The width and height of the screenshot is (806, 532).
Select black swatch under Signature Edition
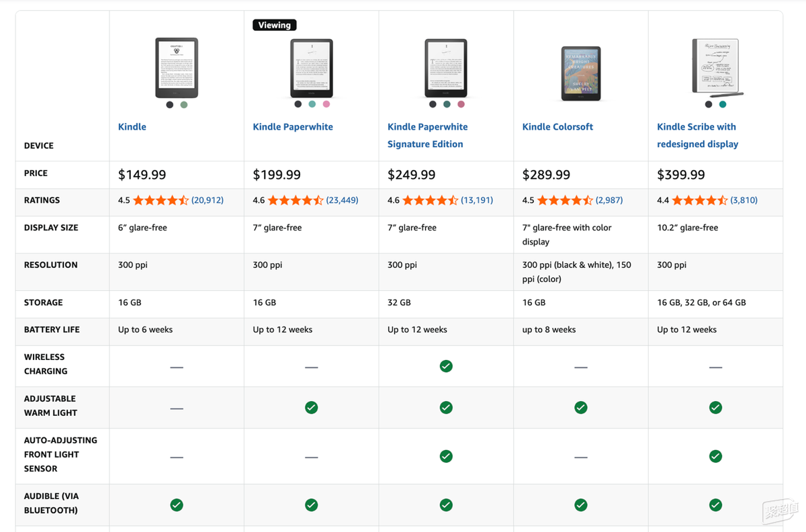click(x=432, y=104)
